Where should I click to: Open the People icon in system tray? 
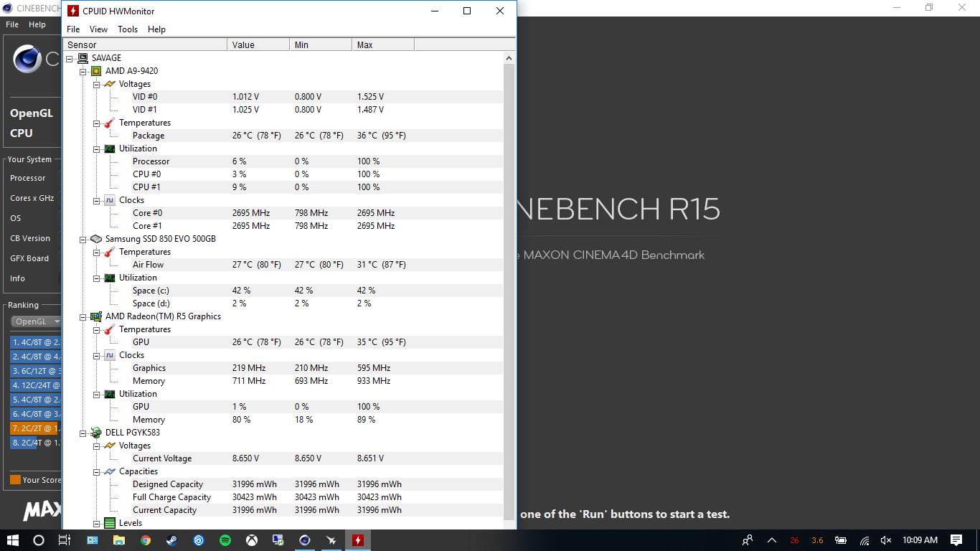(748, 540)
